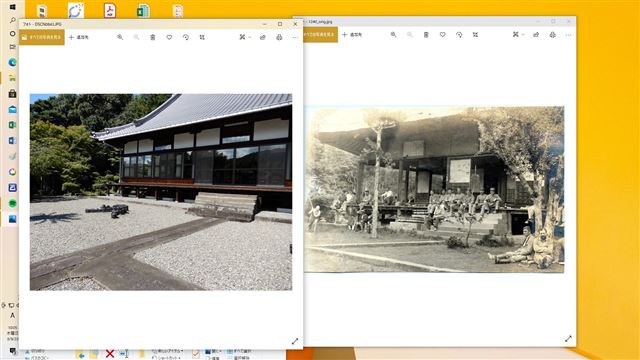Enter full screen for left photo

295,341
